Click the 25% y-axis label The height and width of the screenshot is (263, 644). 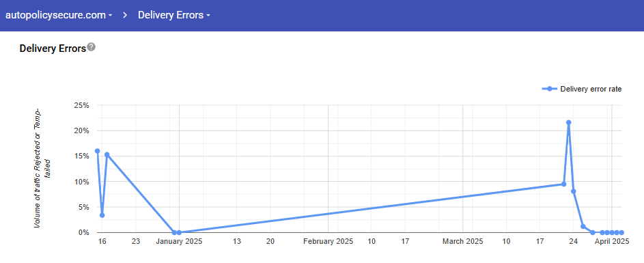(81, 105)
